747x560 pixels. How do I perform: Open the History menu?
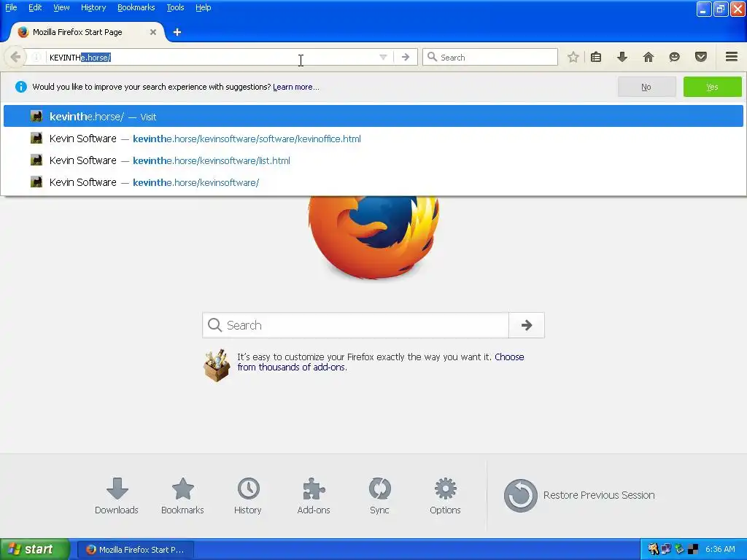click(x=93, y=7)
